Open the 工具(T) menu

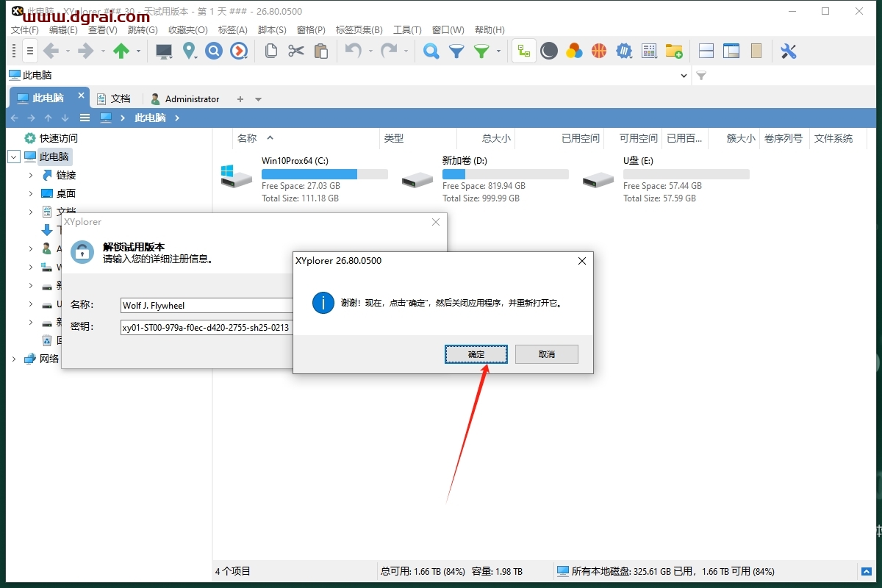[x=407, y=29]
